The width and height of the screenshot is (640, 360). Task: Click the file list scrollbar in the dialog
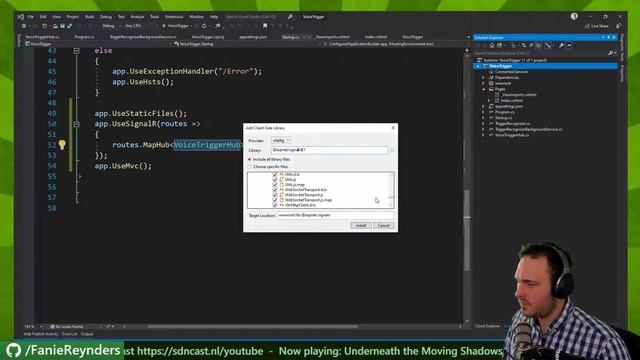(x=391, y=190)
